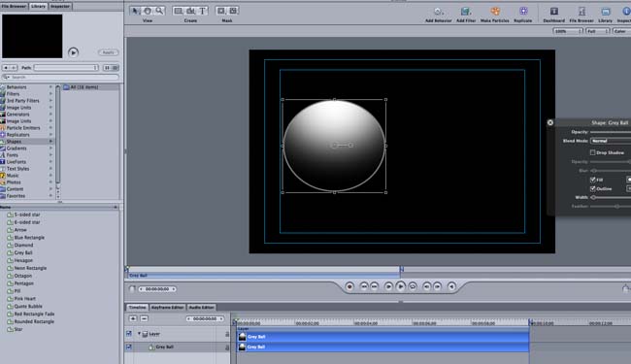
Task: Select the rectangle shape tool
Action: 179,11
